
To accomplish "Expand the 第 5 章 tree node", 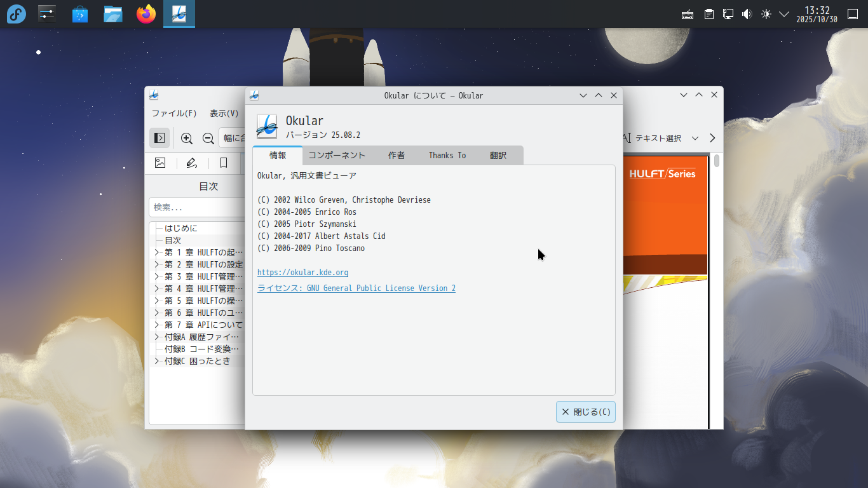I will [156, 301].
